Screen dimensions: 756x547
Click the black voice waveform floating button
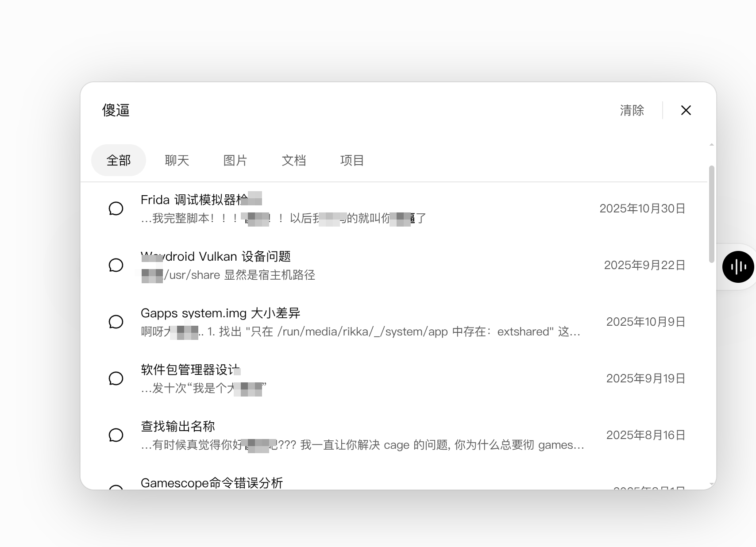point(738,267)
